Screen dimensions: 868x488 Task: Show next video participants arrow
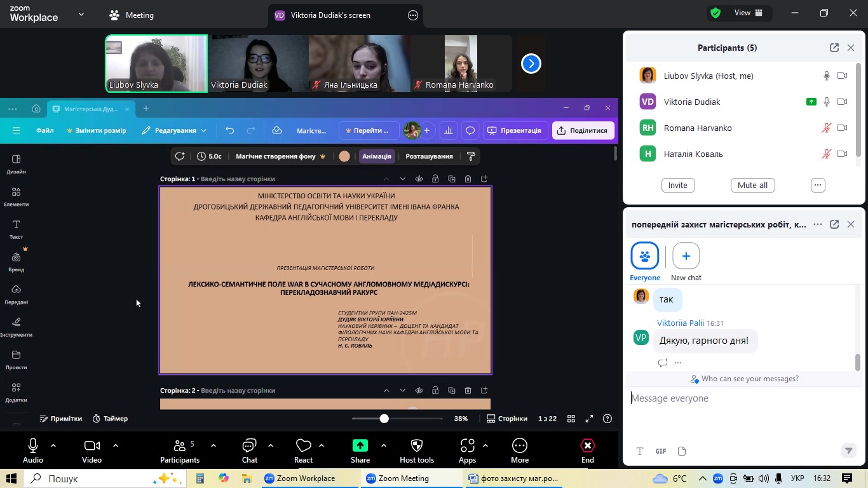click(531, 64)
